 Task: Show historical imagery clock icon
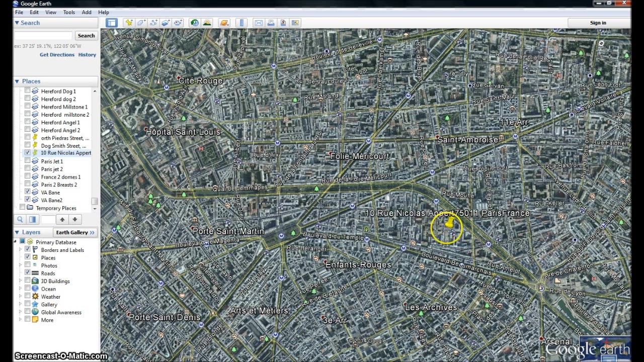[x=194, y=23]
